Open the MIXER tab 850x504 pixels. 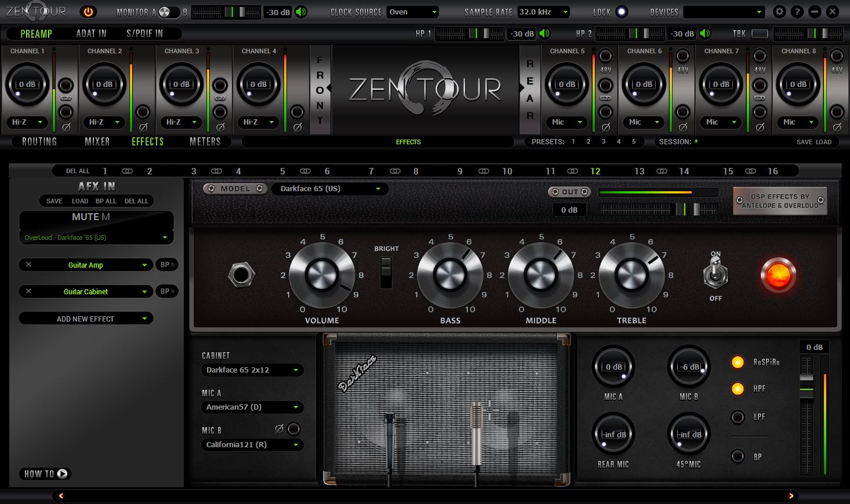pyautogui.click(x=97, y=141)
